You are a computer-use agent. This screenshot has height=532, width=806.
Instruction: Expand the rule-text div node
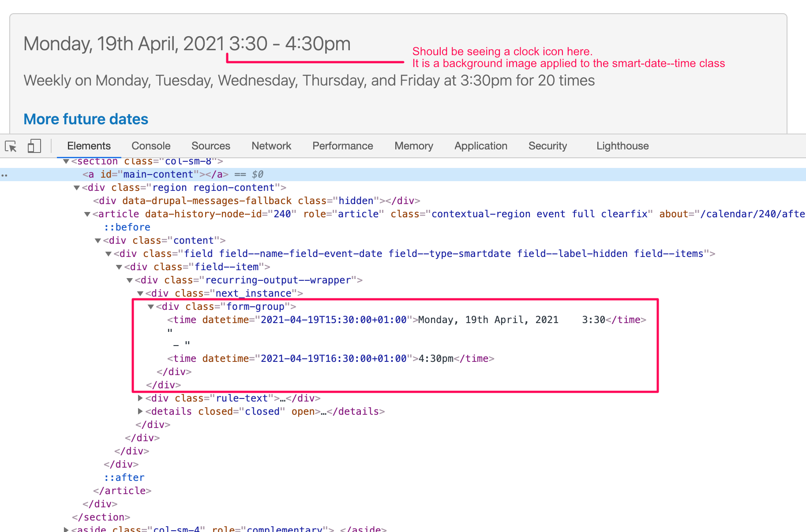click(x=140, y=398)
